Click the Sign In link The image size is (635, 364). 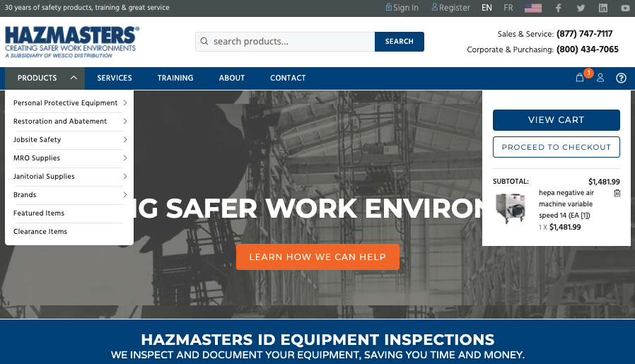coord(402,8)
